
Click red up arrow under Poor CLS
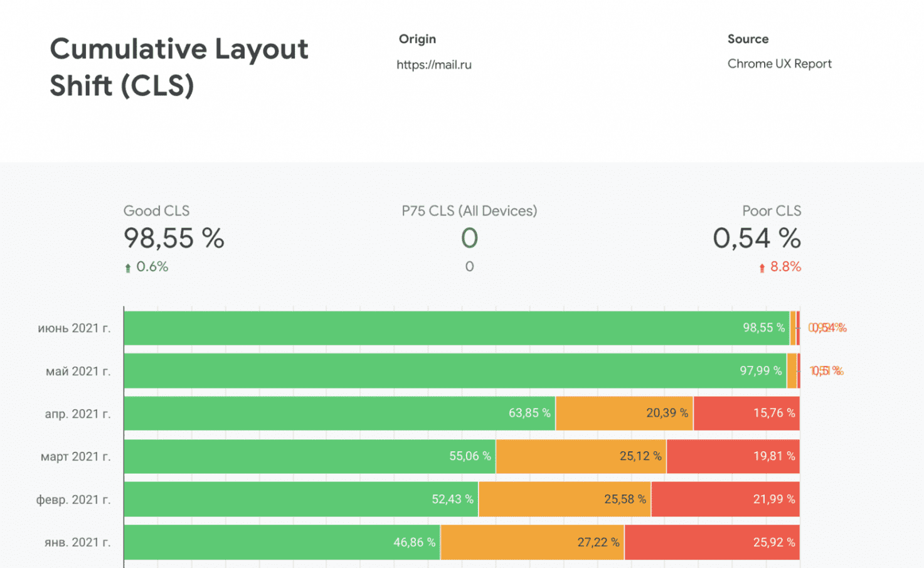(x=762, y=268)
